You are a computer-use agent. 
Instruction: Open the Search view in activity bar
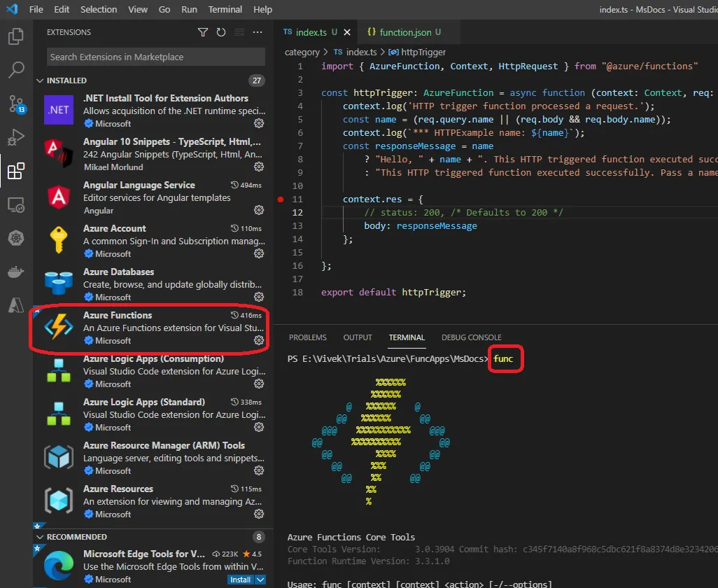16,70
